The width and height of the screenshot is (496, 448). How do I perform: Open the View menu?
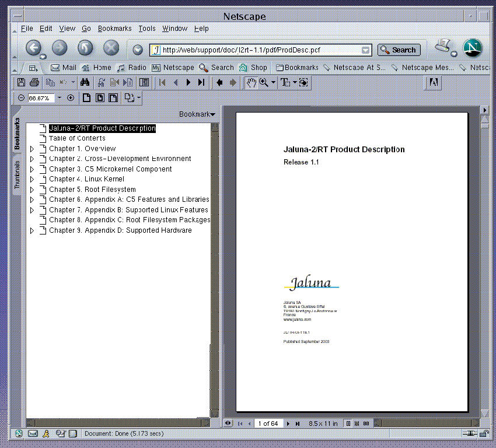(67, 29)
